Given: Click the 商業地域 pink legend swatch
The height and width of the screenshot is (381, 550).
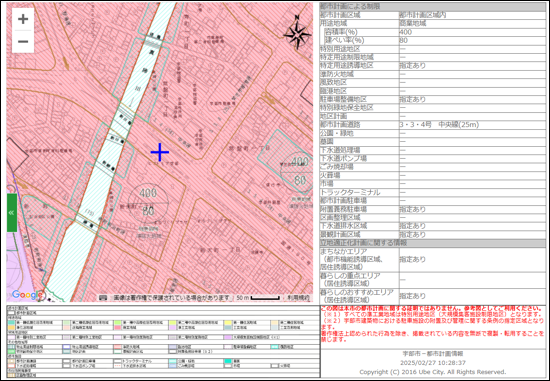Looking at the screenshot, I should pos(118,327).
